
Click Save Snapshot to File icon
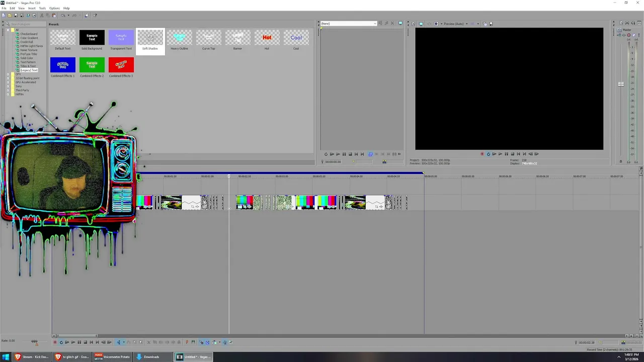491,24
